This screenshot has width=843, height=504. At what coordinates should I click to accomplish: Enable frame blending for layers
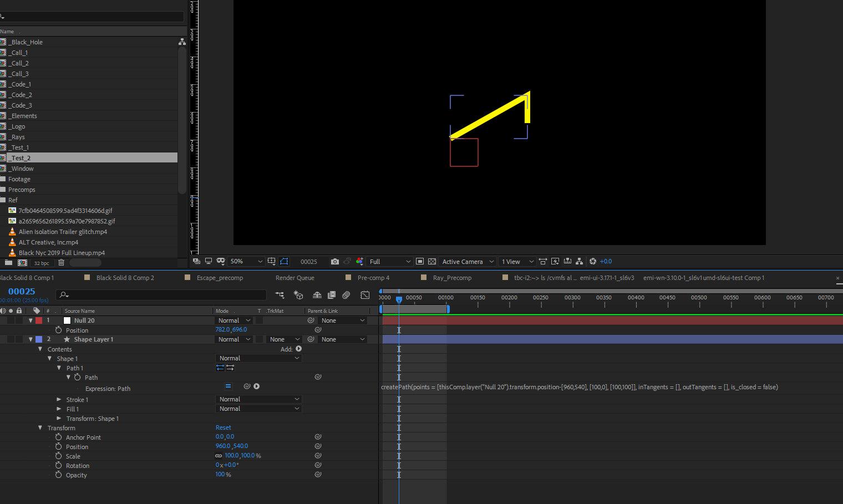(332, 295)
